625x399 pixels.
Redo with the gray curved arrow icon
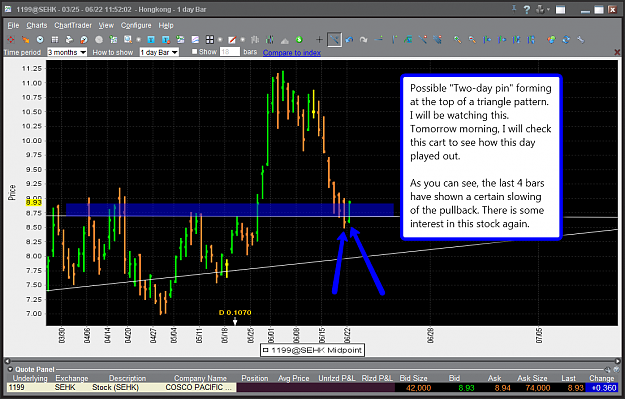coord(364,39)
